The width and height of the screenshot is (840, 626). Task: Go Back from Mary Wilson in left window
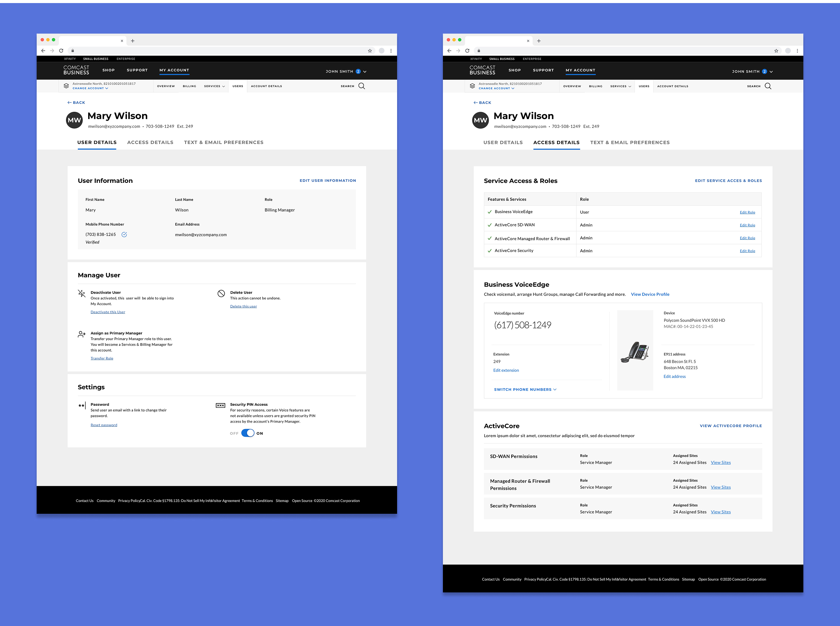tap(76, 103)
